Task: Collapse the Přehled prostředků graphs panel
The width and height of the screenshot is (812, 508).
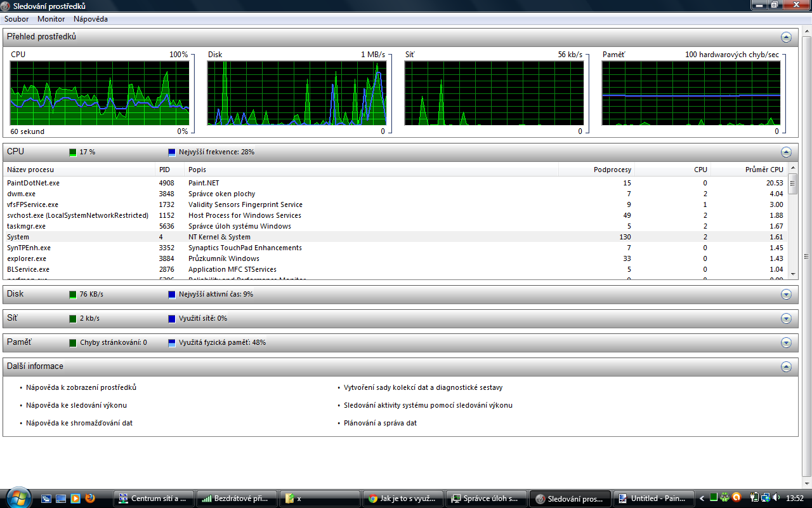Action: 786,37
